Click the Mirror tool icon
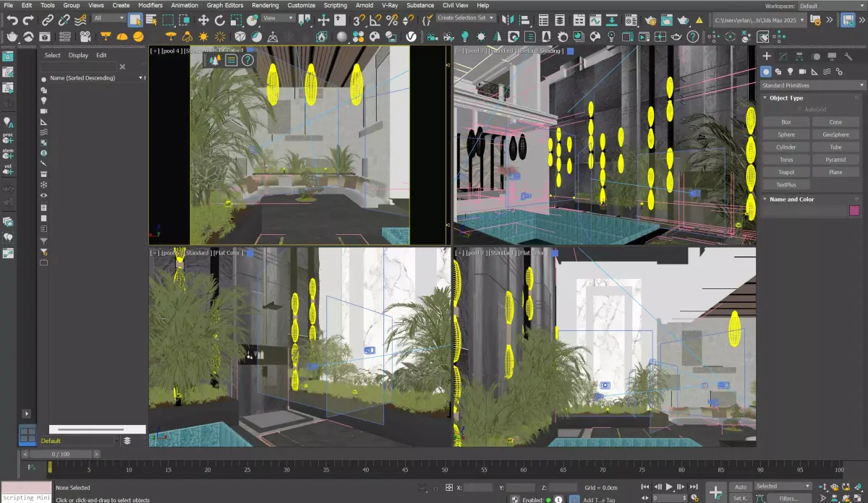Screen dimensions: 868x503 pyautogui.click(x=509, y=20)
